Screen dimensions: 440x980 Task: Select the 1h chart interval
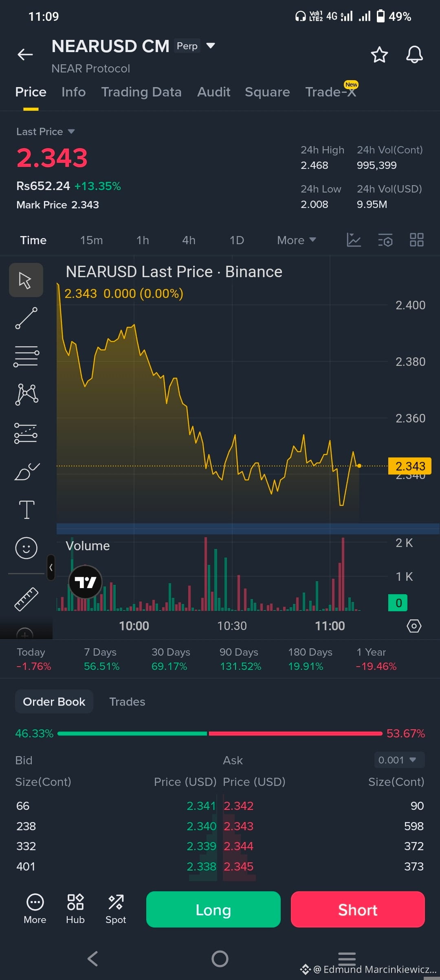[143, 240]
